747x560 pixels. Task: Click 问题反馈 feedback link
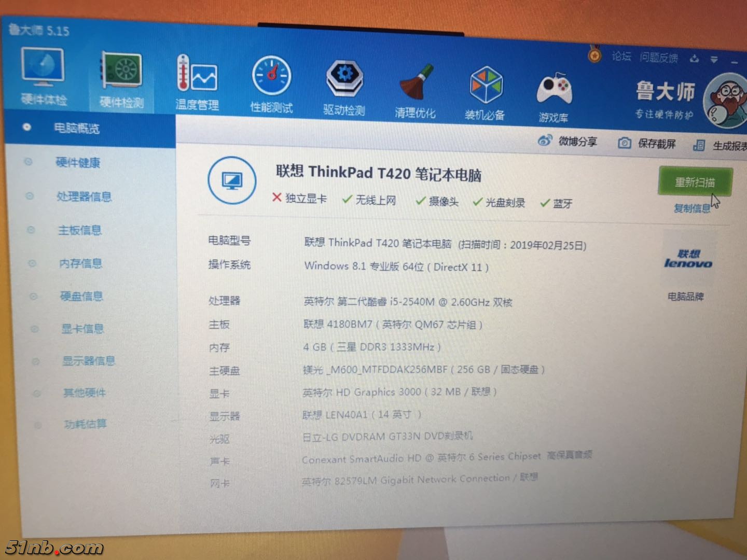658,58
